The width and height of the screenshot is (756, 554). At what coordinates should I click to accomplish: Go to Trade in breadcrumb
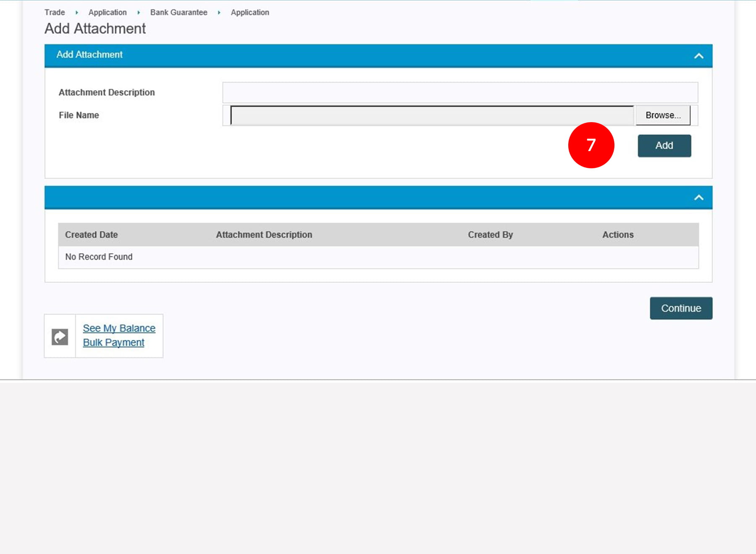pos(55,13)
